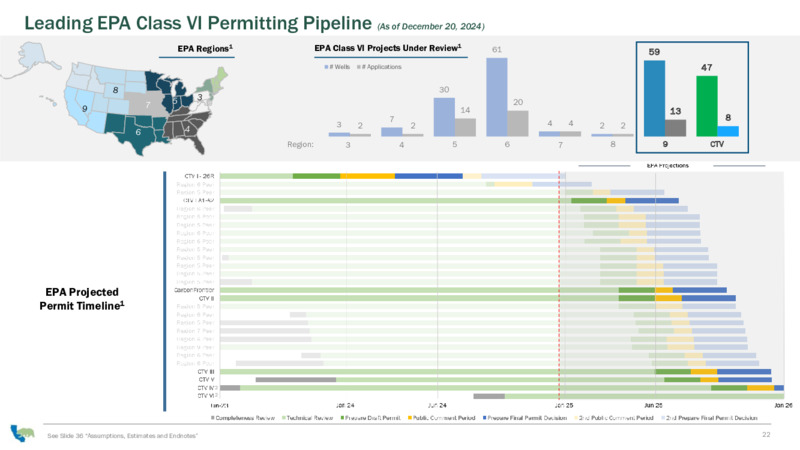Click the 'EPA Regions' heading
This screenshot has height=450, width=800.
tap(205, 48)
